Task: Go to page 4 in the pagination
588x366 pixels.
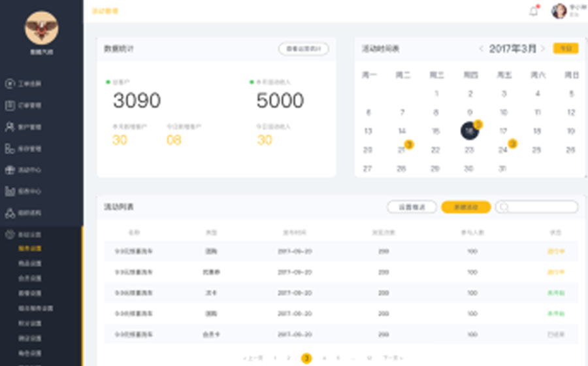Action: (324, 358)
